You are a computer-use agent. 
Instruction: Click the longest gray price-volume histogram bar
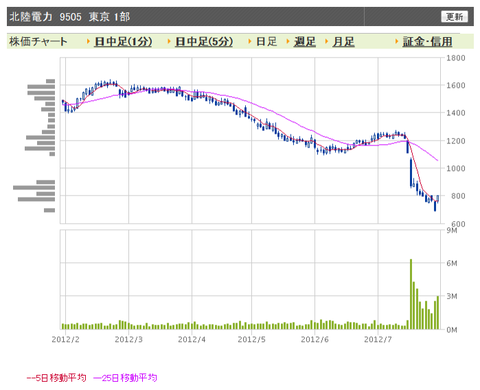(34, 188)
